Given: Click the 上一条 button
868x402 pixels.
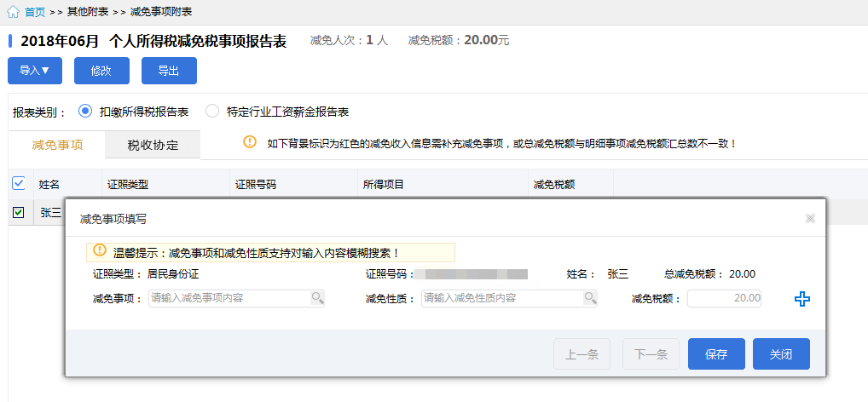Looking at the screenshot, I should [582, 354].
